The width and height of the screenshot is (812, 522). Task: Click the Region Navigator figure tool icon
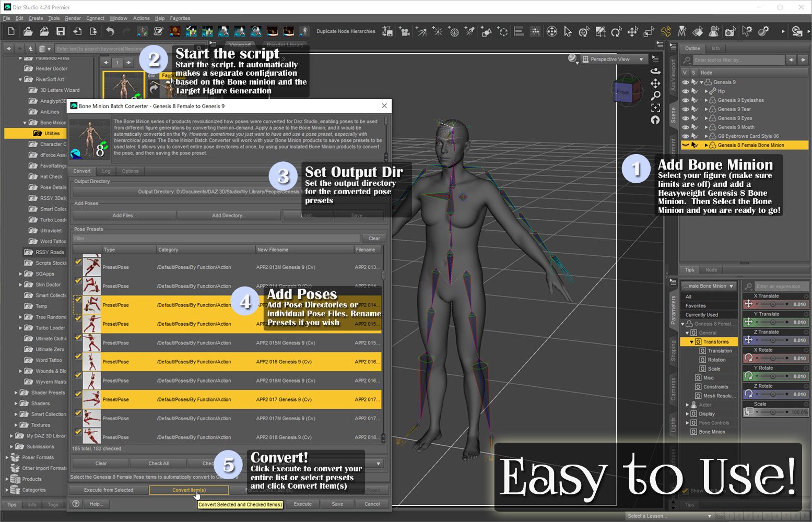point(714,32)
